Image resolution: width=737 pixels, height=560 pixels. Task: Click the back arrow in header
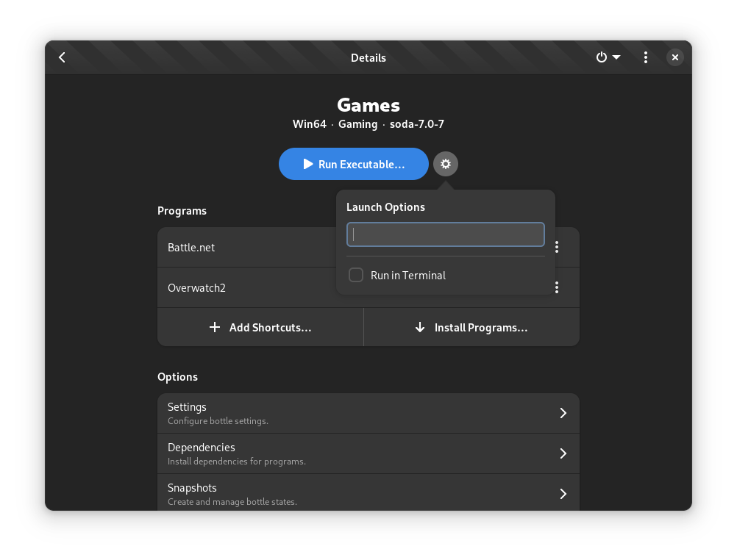[x=63, y=57]
